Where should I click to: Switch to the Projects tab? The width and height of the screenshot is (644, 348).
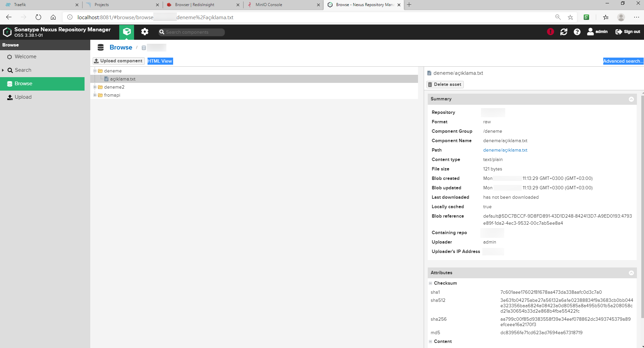click(122, 5)
